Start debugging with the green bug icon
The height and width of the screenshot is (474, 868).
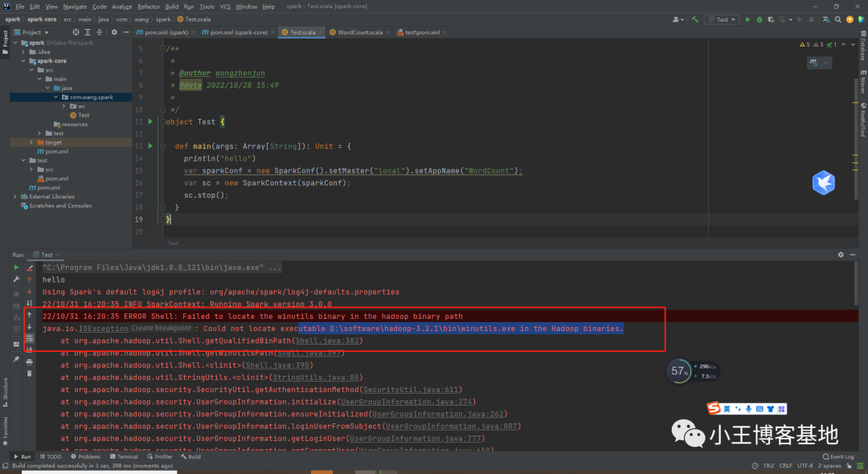point(759,19)
